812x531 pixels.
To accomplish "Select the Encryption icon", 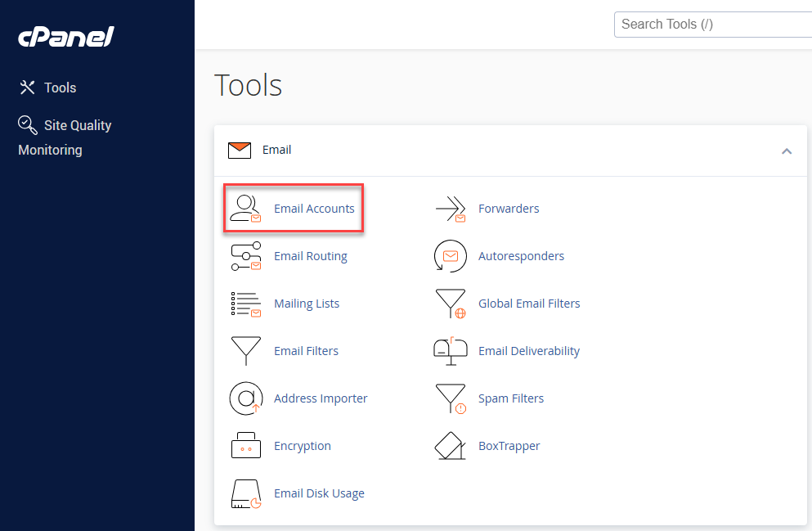I will (246, 446).
